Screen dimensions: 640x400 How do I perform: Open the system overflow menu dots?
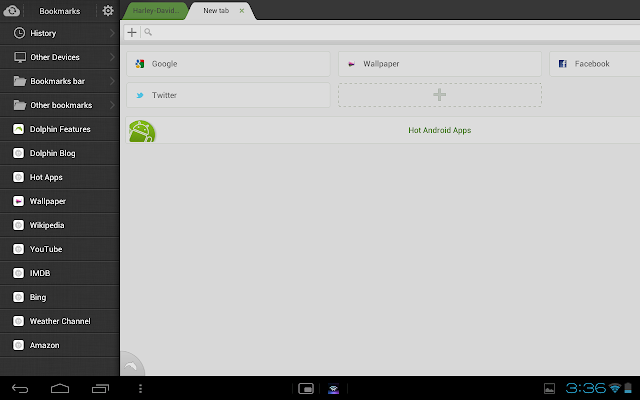pyautogui.click(x=140, y=389)
